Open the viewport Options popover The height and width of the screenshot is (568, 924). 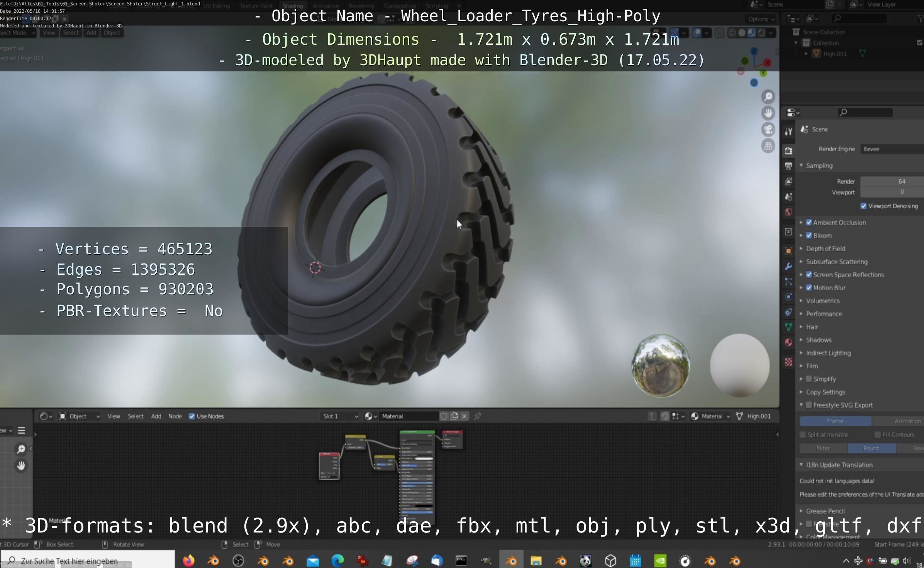tap(761, 19)
